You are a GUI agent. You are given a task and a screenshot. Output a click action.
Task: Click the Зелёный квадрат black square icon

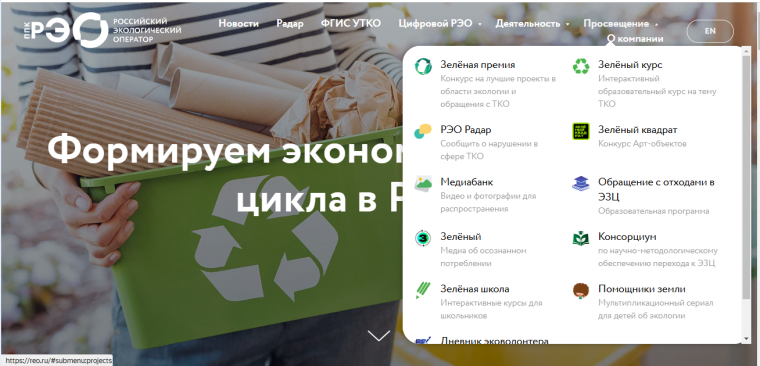click(581, 131)
